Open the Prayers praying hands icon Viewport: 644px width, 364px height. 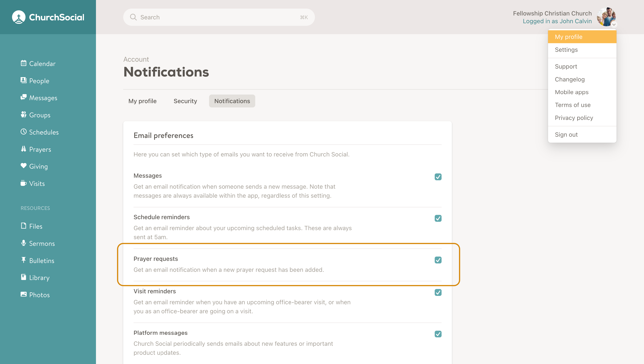tap(23, 149)
